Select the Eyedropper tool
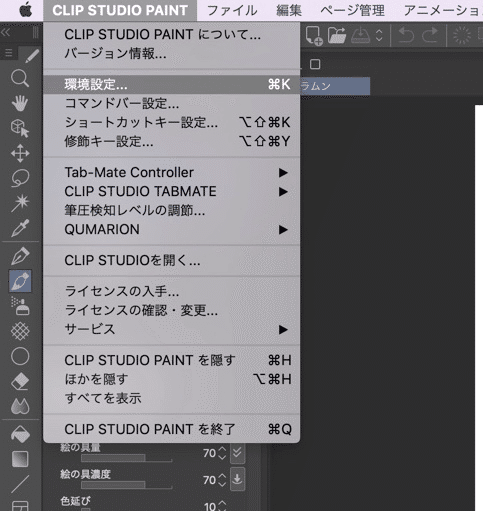483x511 pixels. pos(20,228)
